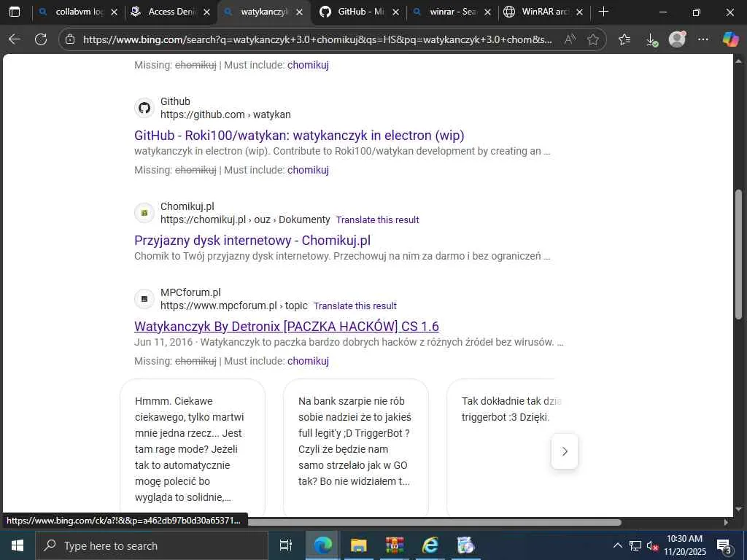Launch the Copilot icon in toolbar
The height and width of the screenshot is (560, 747).
click(x=730, y=39)
